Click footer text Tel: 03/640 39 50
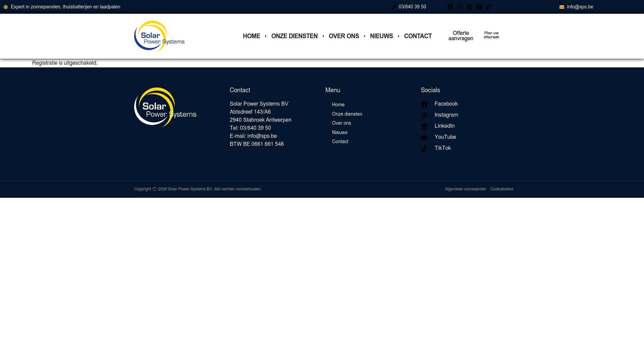 click(x=250, y=128)
